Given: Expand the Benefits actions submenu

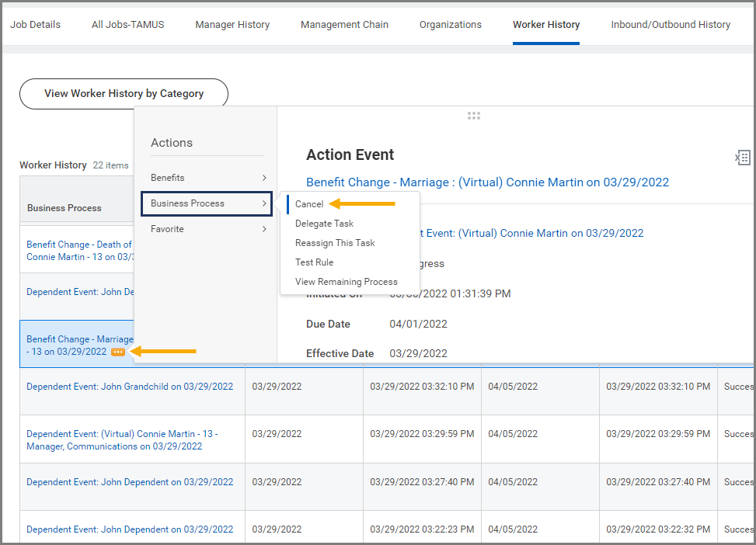Looking at the screenshot, I should pos(207,178).
